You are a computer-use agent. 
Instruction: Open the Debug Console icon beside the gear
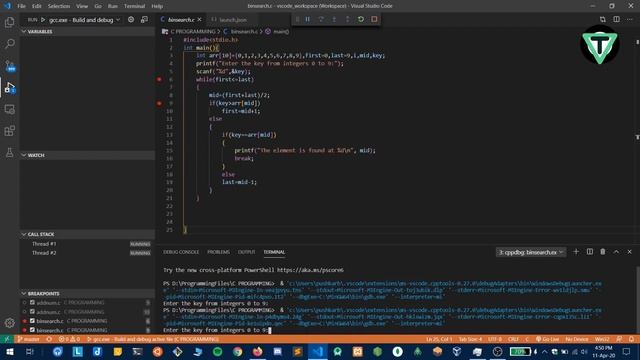(x=144, y=19)
